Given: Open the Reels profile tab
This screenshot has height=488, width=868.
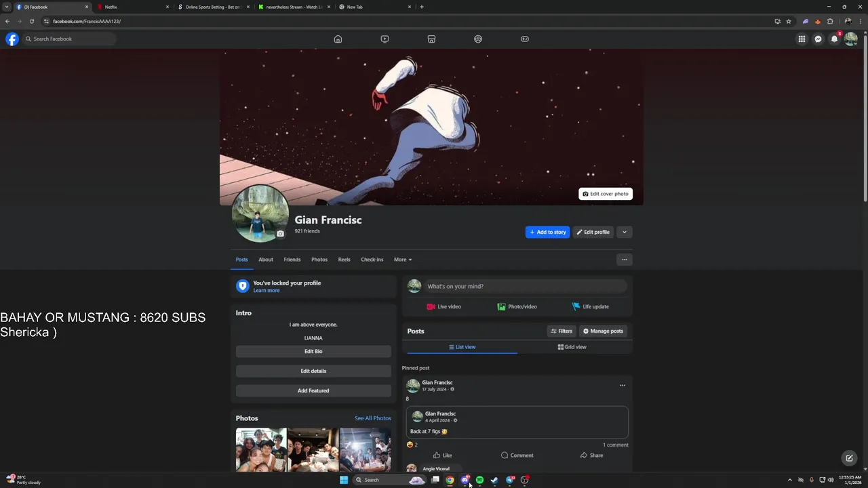Looking at the screenshot, I should tap(344, 260).
